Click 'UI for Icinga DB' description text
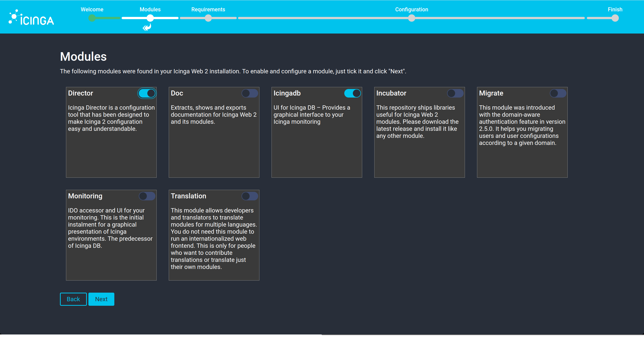The image size is (644, 337). [312, 115]
